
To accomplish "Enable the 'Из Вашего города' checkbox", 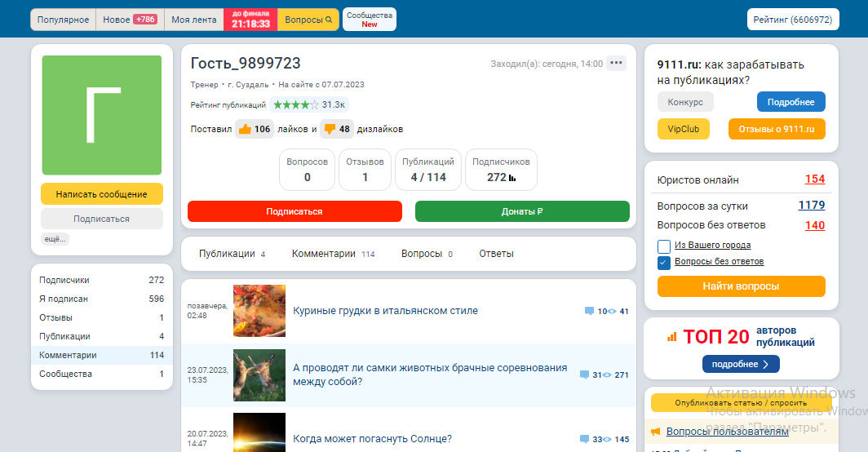I will 664,246.
